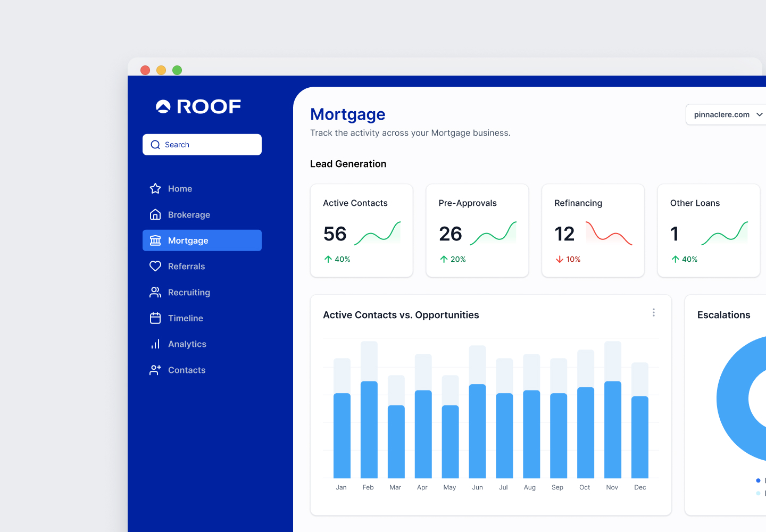Click the Brokerage house icon
Image resolution: width=766 pixels, height=532 pixels.
pyautogui.click(x=155, y=214)
